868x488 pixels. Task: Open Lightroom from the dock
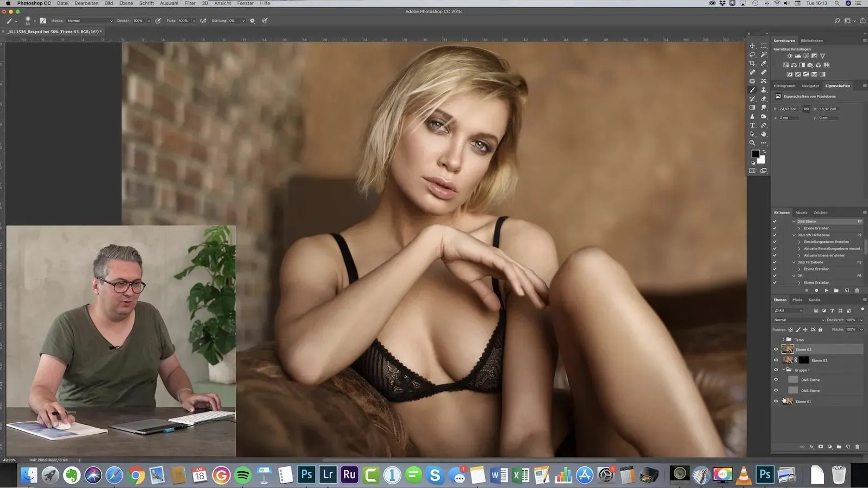328,474
